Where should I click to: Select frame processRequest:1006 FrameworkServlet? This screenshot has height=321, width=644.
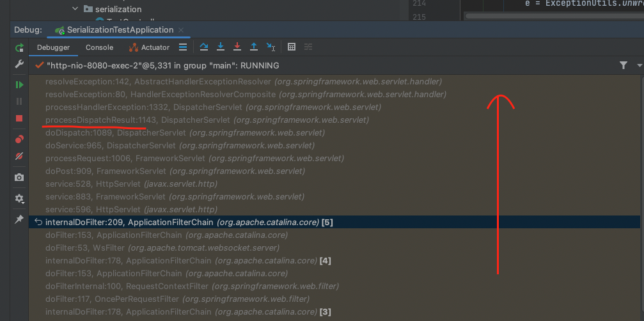point(334,158)
